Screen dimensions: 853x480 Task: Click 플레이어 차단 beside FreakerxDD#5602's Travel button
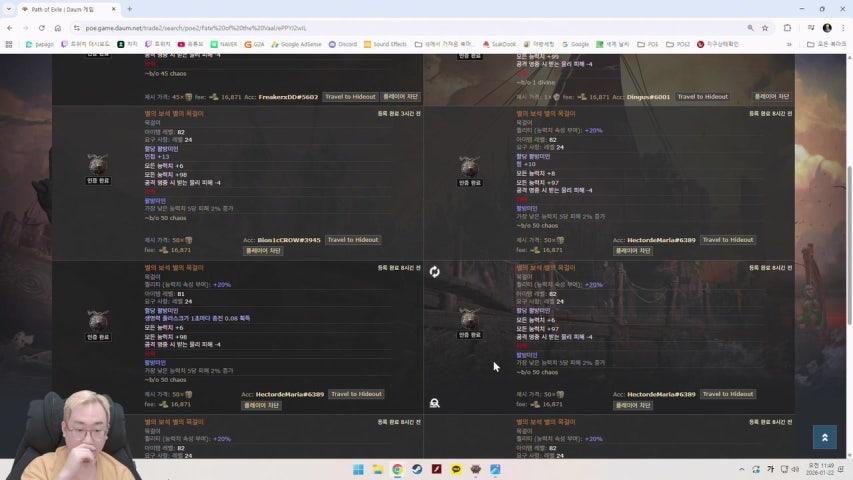400,96
